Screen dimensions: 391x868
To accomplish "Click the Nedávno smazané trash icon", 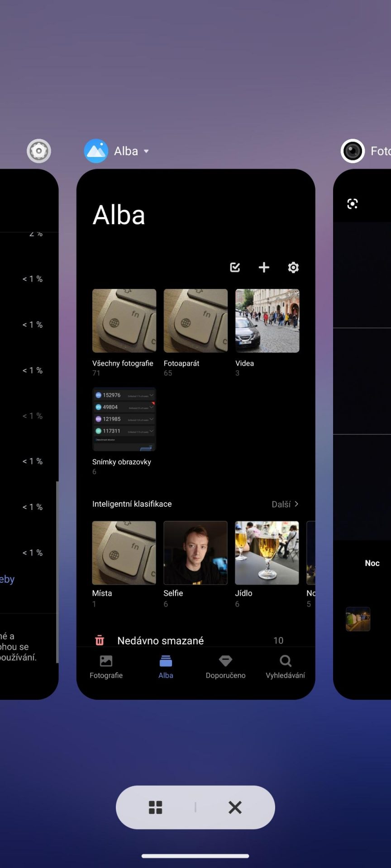I will (x=100, y=641).
